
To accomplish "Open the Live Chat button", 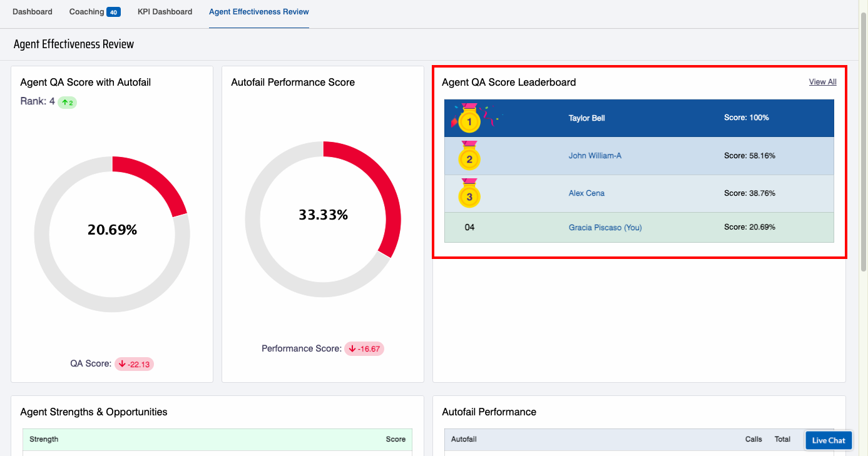I will [x=829, y=440].
